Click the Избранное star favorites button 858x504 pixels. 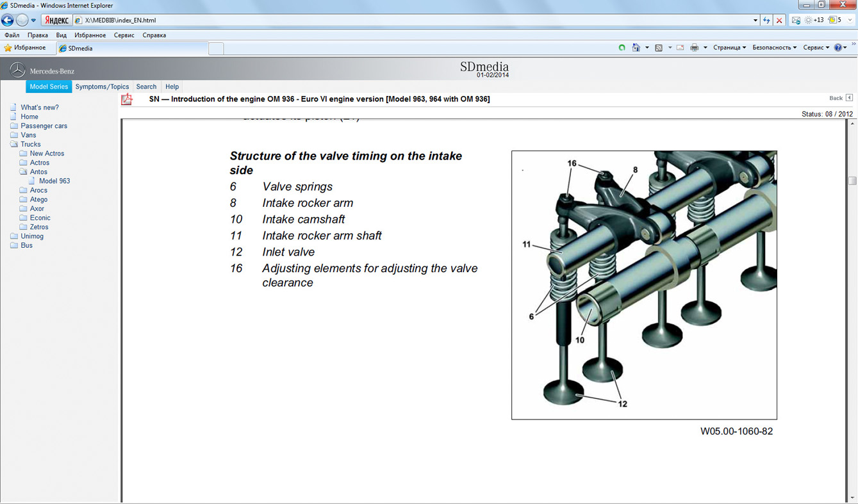[25, 48]
